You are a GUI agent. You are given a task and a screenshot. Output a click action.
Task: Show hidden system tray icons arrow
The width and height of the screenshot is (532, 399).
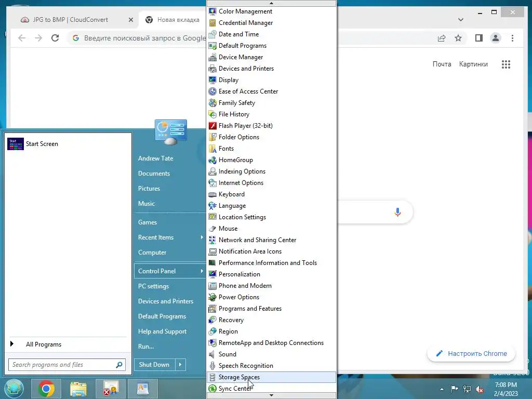pos(442,389)
